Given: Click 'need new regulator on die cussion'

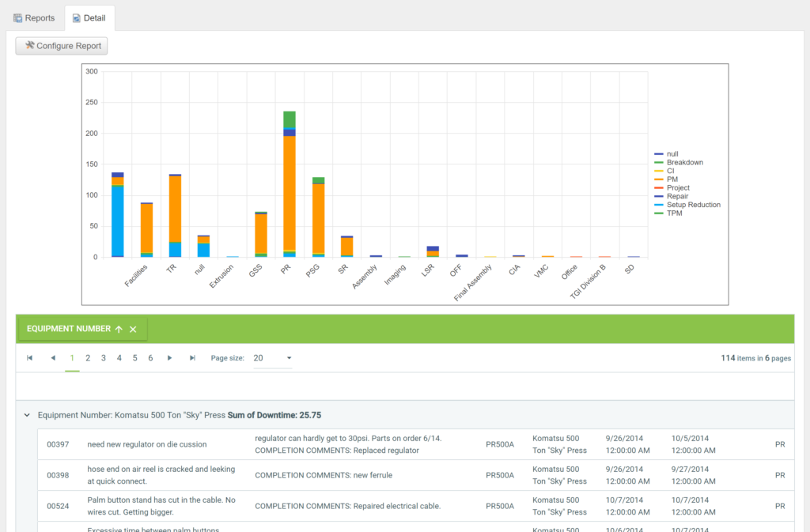Looking at the screenshot, I should pos(146,444).
